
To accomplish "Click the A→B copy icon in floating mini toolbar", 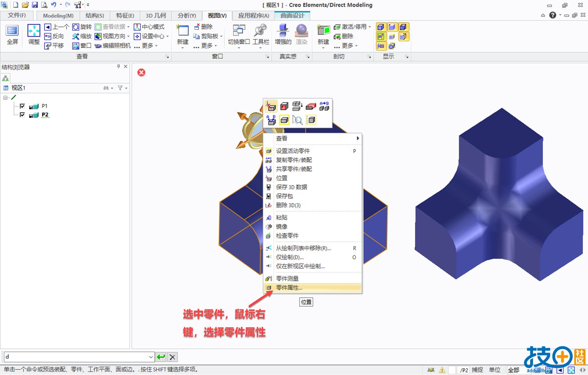I will click(324, 106).
